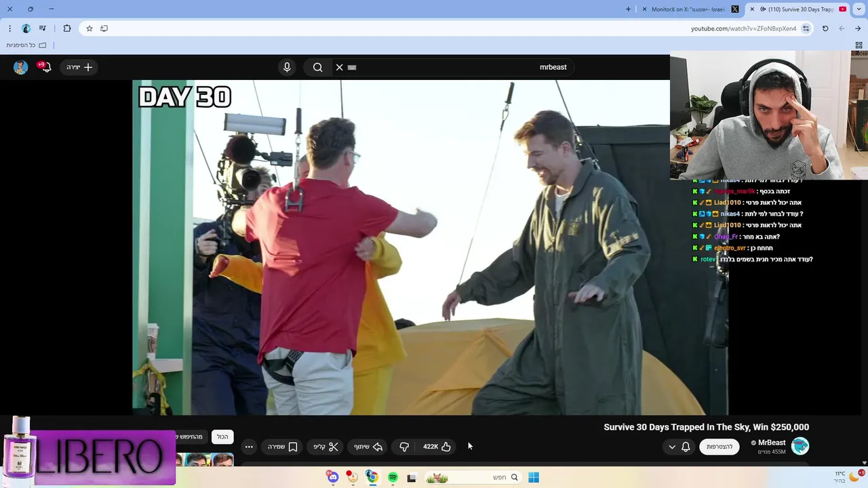Image resolution: width=868 pixels, height=488 pixels.
Task: Open site settings icon beside URL
Action: (x=806, y=28)
